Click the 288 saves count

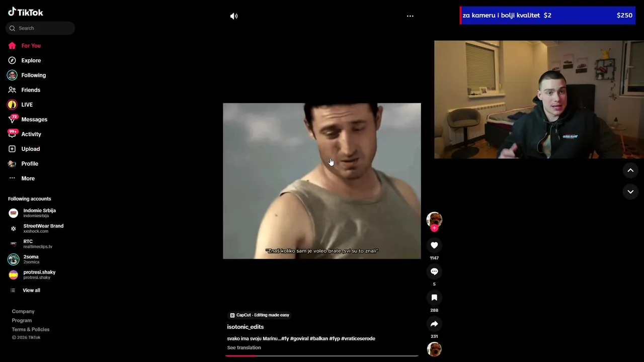[x=434, y=310]
